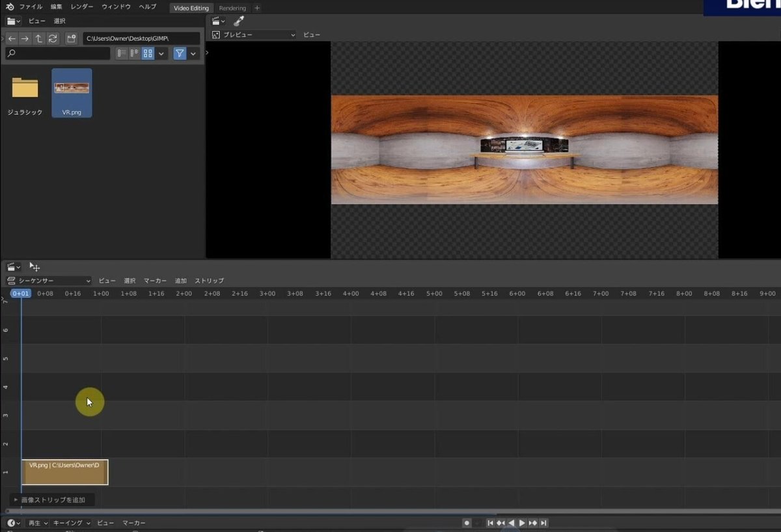
Task: Open the プレビュー view mode dropdown
Action: click(253, 34)
